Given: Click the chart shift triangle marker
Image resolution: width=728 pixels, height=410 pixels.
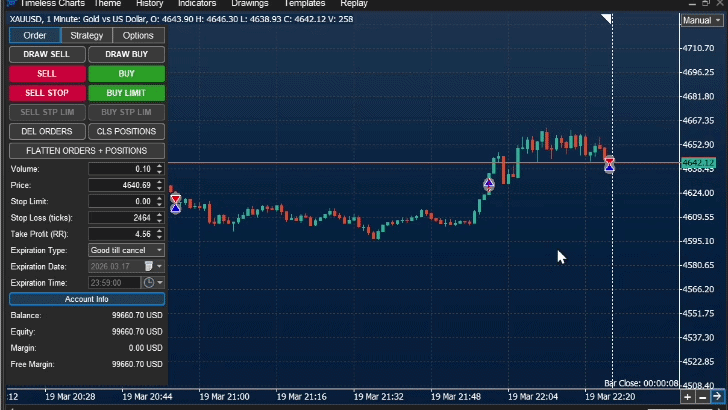Looking at the screenshot, I should tap(607, 19).
